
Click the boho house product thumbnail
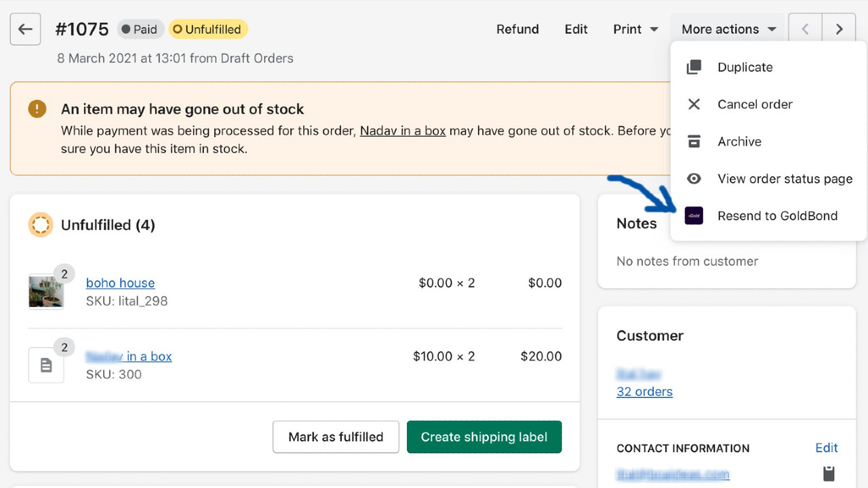coord(46,287)
